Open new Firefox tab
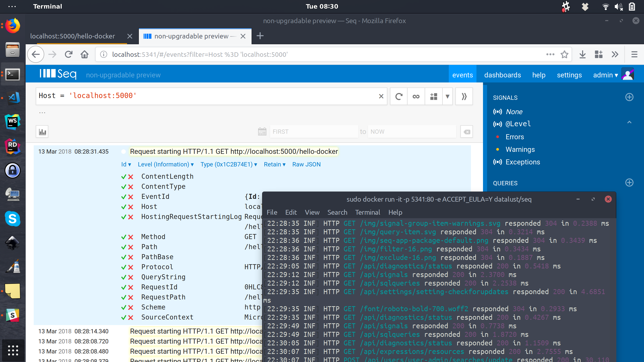The height and width of the screenshot is (362, 644). pyautogui.click(x=260, y=36)
